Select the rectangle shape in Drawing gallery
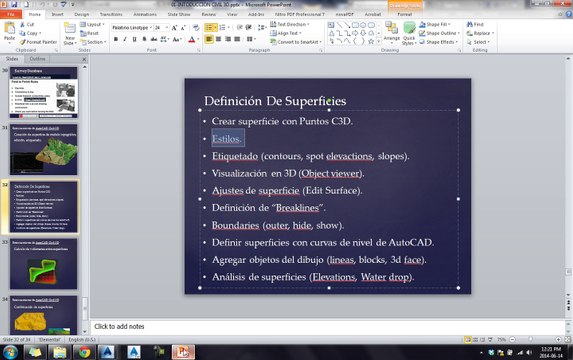 (x=355, y=25)
